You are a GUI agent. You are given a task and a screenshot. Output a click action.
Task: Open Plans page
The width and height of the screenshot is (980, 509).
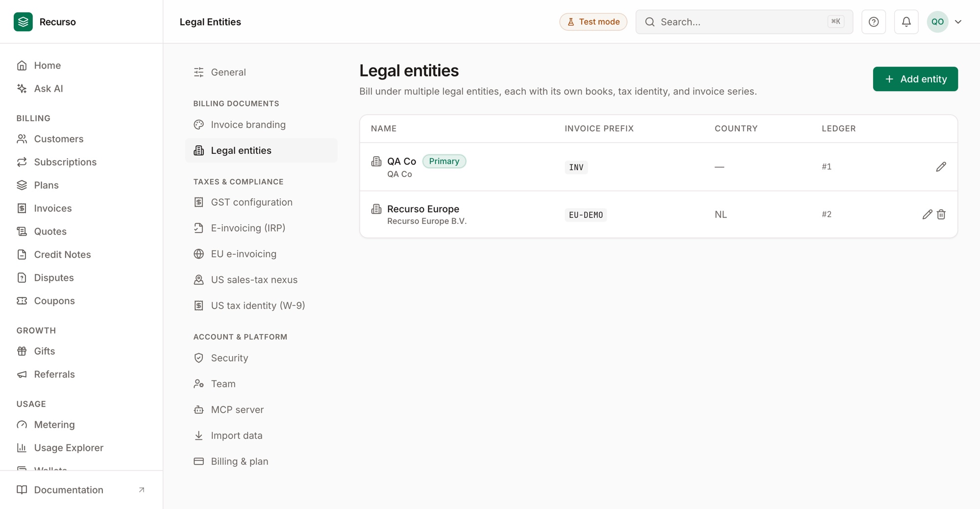(x=46, y=185)
